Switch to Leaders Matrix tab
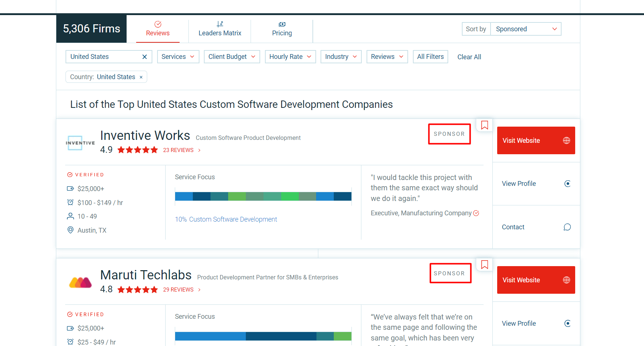The width and height of the screenshot is (644, 346). click(x=220, y=29)
